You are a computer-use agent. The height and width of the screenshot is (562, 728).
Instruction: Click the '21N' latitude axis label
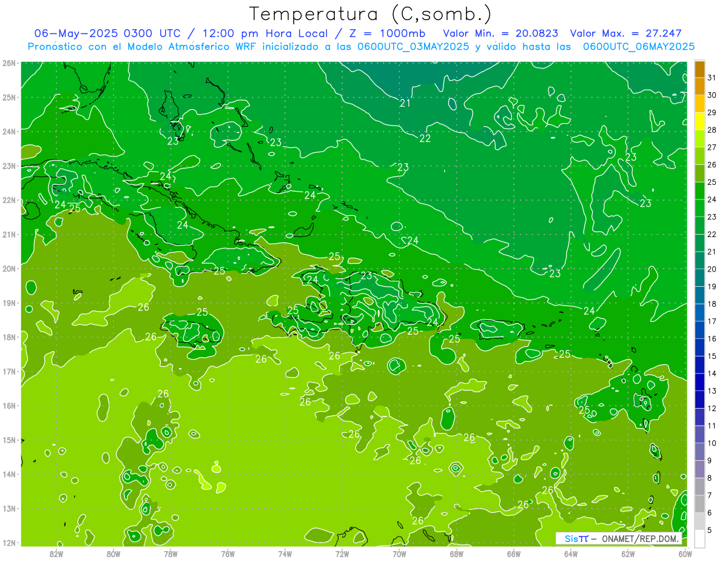tap(8, 234)
